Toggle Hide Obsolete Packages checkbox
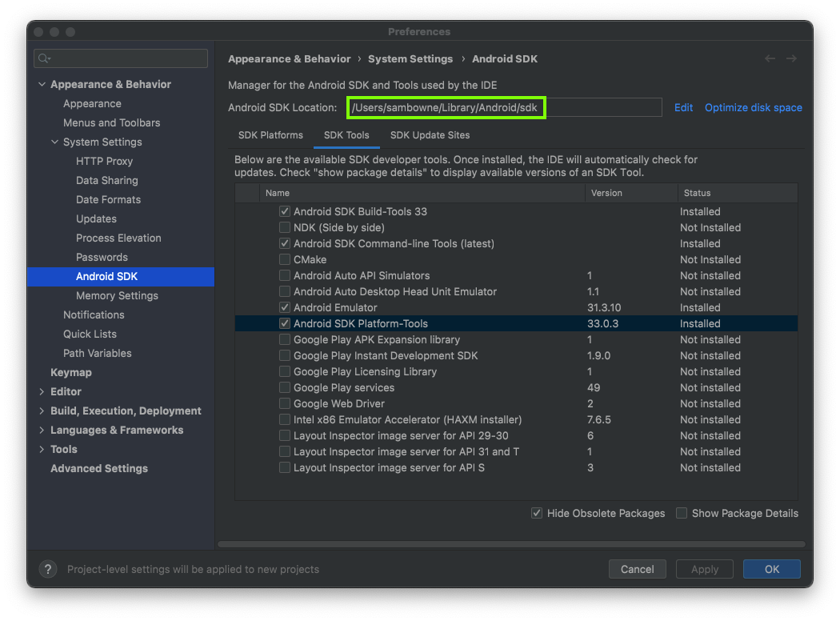840x621 pixels. coord(537,513)
